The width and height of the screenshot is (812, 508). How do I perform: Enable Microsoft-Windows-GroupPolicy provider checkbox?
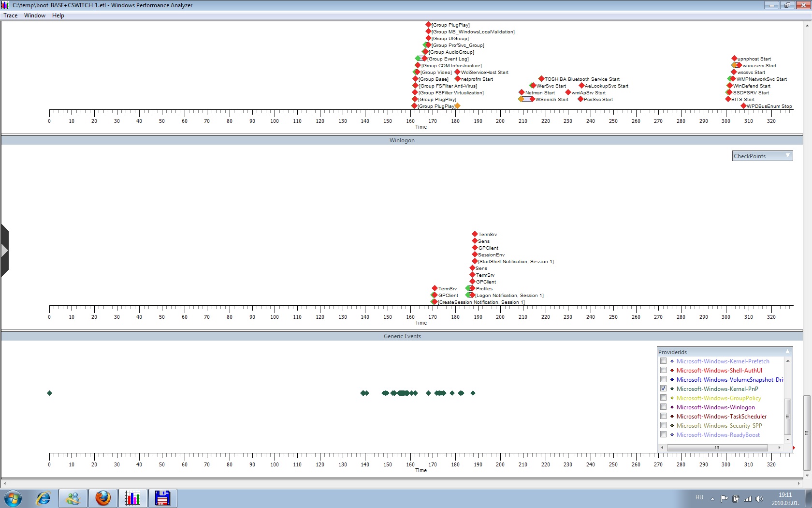pyautogui.click(x=663, y=398)
